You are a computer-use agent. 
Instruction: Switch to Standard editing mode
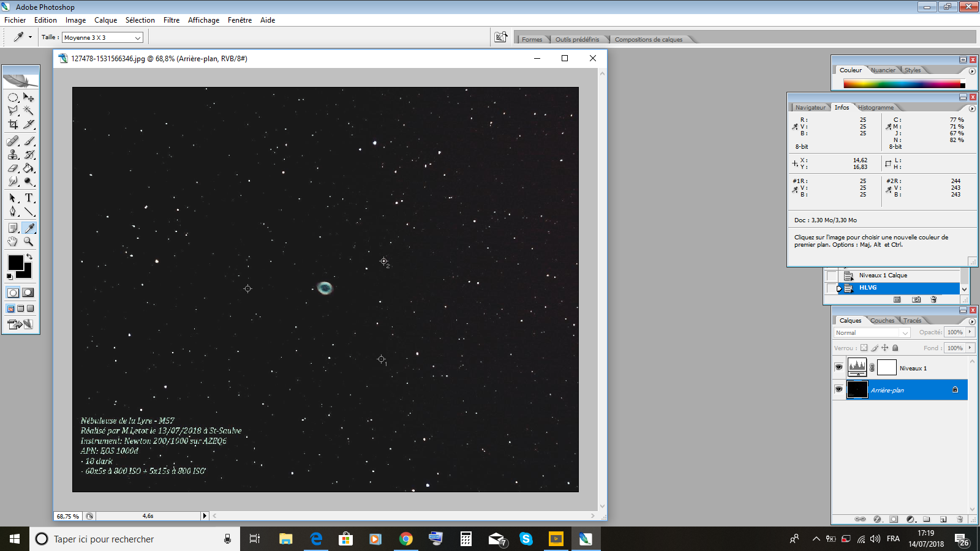click(x=13, y=293)
